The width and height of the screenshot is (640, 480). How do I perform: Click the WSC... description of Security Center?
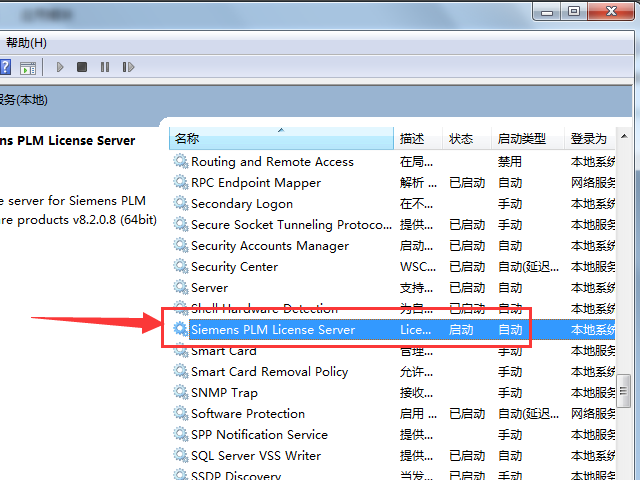(x=418, y=267)
